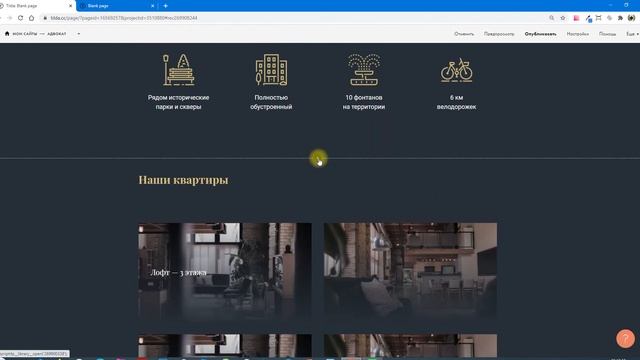Open the top-right loft interior image card
The width and height of the screenshot is (640, 360).
[x=411, y=272]
